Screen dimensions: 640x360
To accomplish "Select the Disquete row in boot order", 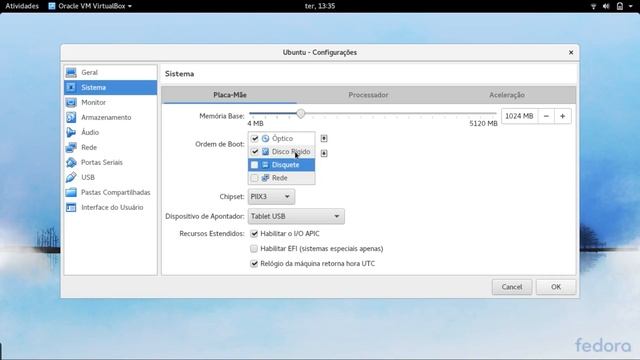I will [281, 165].
